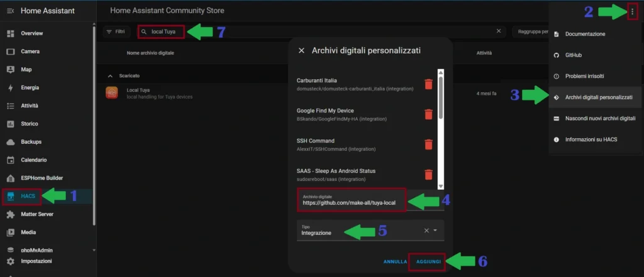Choose Problemi irrisolti menu item
The height and width of the screenshot is (277, 644).
(595, 77)
